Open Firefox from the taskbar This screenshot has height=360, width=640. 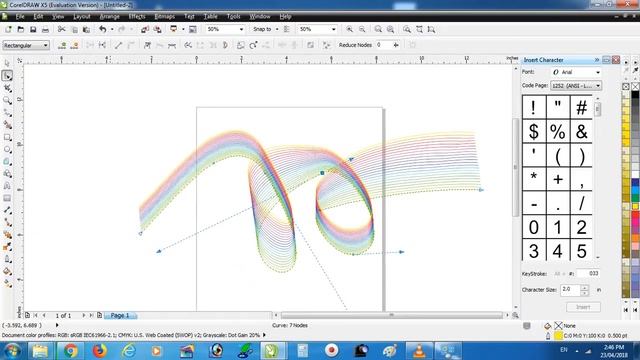coord(99,351)
